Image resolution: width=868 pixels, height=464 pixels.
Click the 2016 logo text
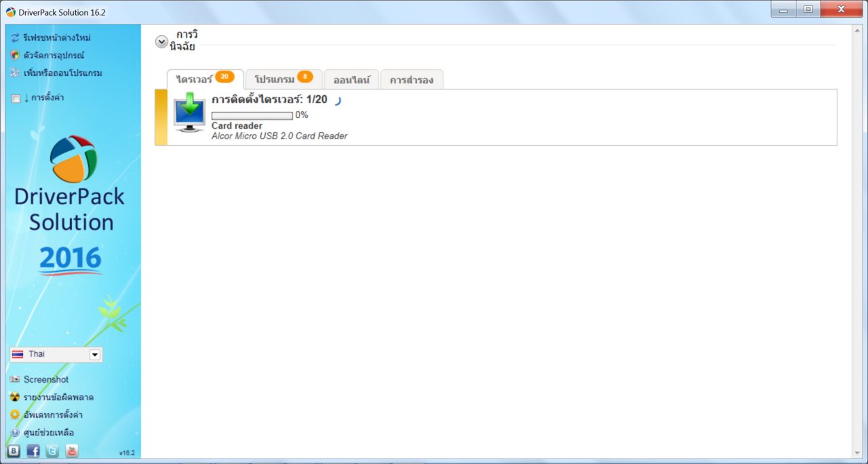click(71, 258)
